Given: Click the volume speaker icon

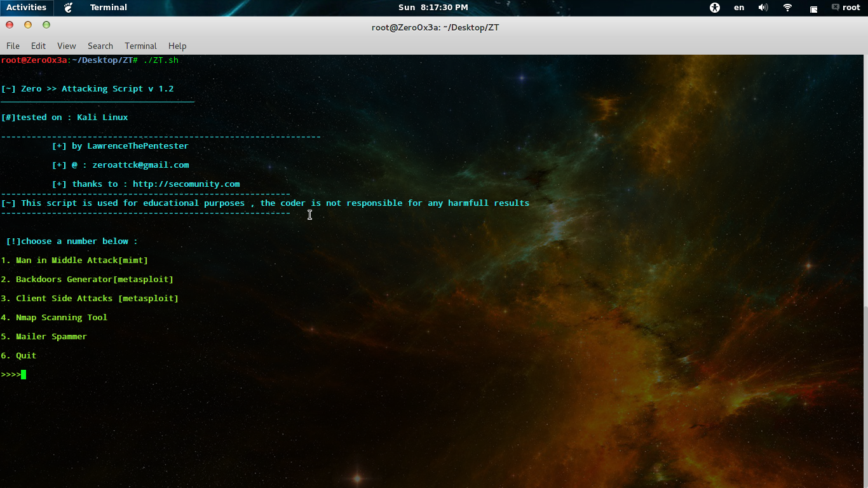Looking at the screenshot, I should coord(763,8).
